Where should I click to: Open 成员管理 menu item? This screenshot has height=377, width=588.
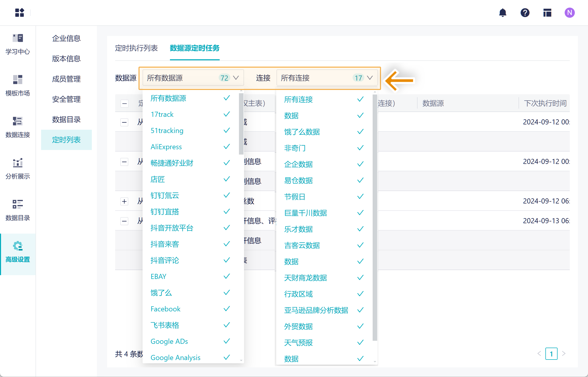66,79
